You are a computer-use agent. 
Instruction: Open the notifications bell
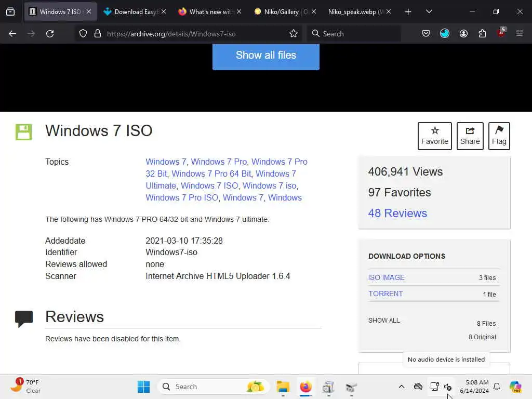tap(497, 387)
